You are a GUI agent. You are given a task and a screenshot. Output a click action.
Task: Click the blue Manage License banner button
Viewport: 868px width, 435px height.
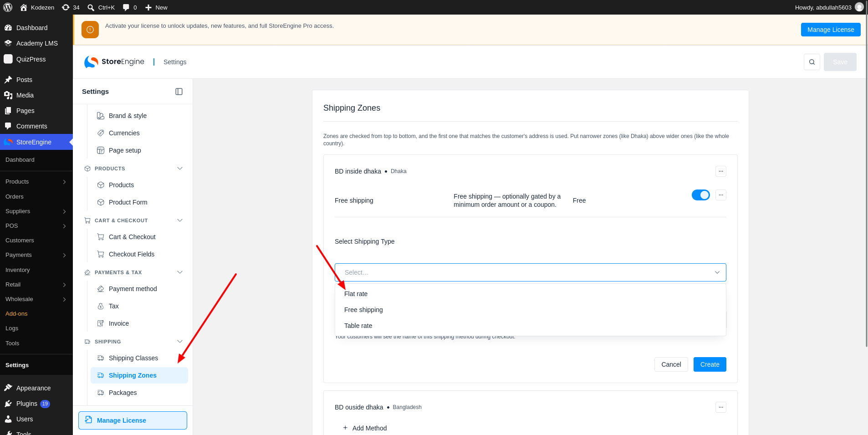click(831, 30)
